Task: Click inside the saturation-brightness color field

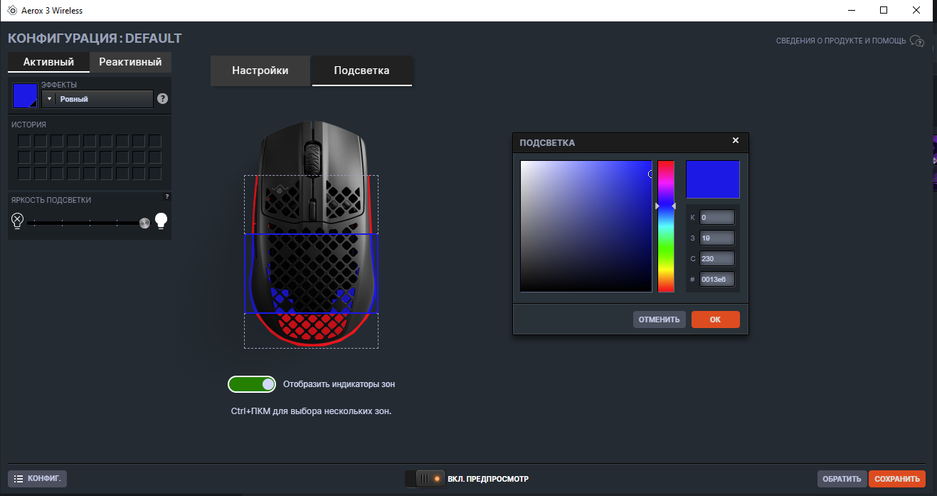Action: [586, 226]
